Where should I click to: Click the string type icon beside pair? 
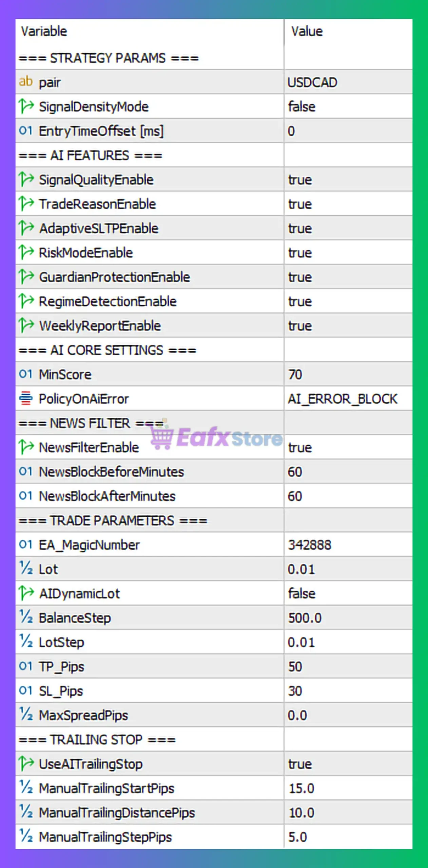tap(26, 82)
